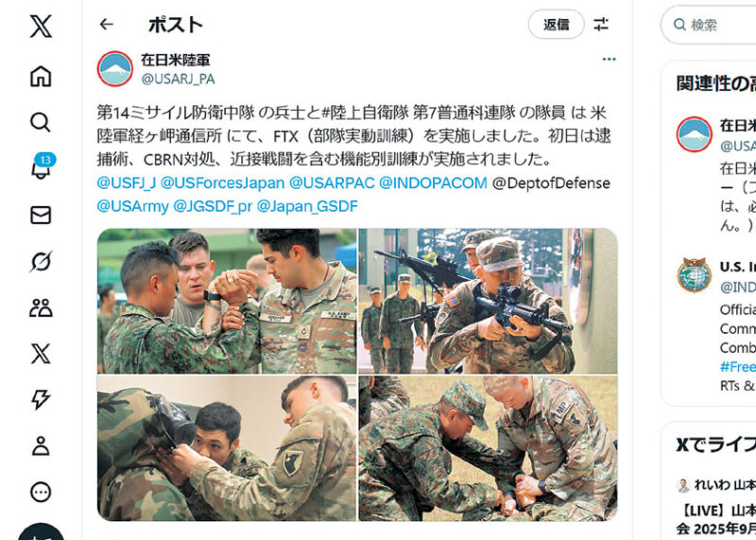Open the search magnifier in sidebar
756x540 pixels.
point(41,122)
